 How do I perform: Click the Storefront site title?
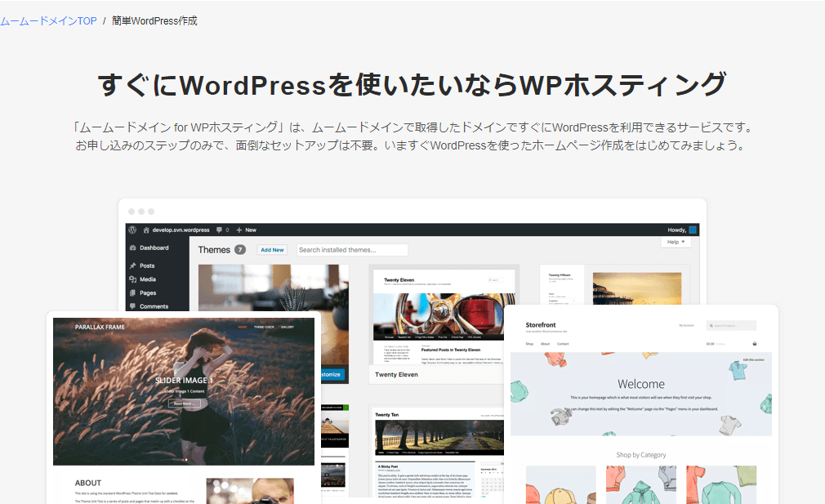click(541, 325)
